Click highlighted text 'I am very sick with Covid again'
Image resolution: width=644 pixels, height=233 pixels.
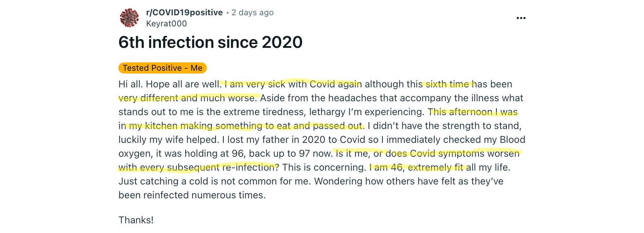pyautogui.click(x=293, y=84)
